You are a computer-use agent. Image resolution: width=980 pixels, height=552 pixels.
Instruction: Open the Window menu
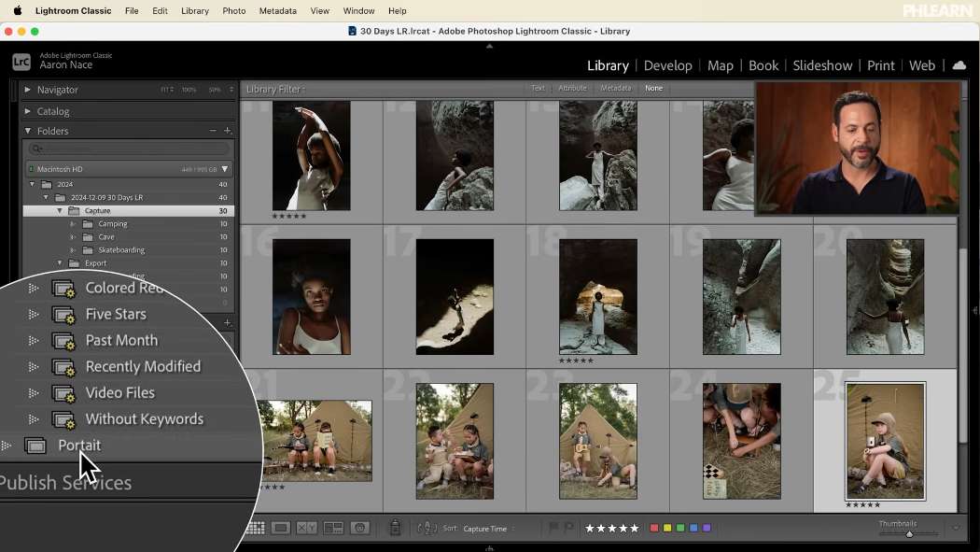click(x=358, y=10)
